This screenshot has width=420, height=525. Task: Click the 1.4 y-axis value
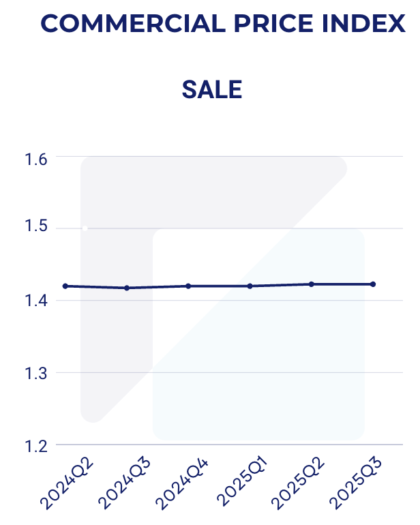click(35, 300)
